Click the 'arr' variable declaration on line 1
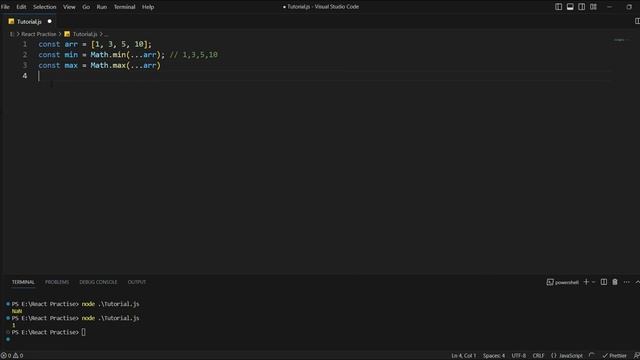 tap(71, 44)
